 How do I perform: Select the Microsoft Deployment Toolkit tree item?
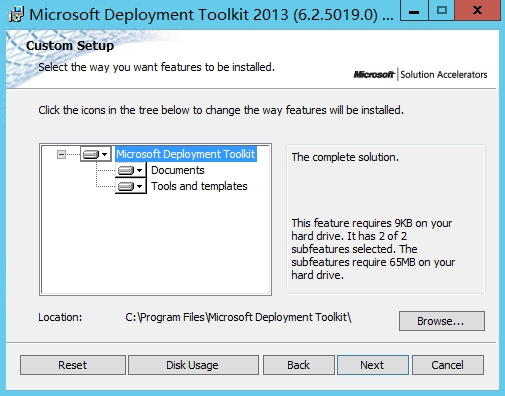tap(186, 154)
